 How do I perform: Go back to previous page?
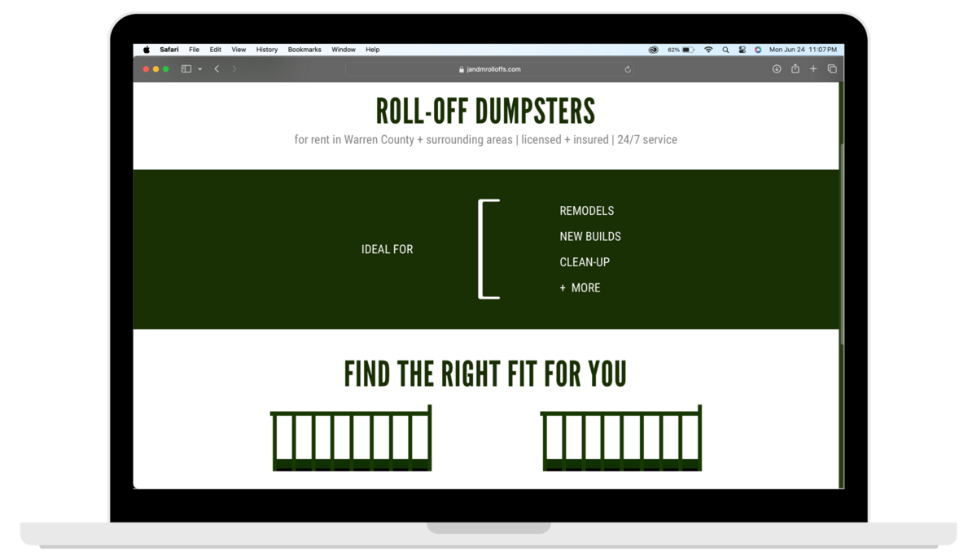pos(217,69)
